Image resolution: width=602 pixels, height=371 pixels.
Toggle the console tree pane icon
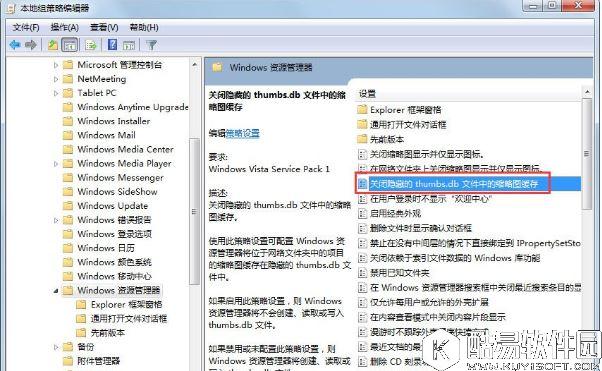[69, 45]
